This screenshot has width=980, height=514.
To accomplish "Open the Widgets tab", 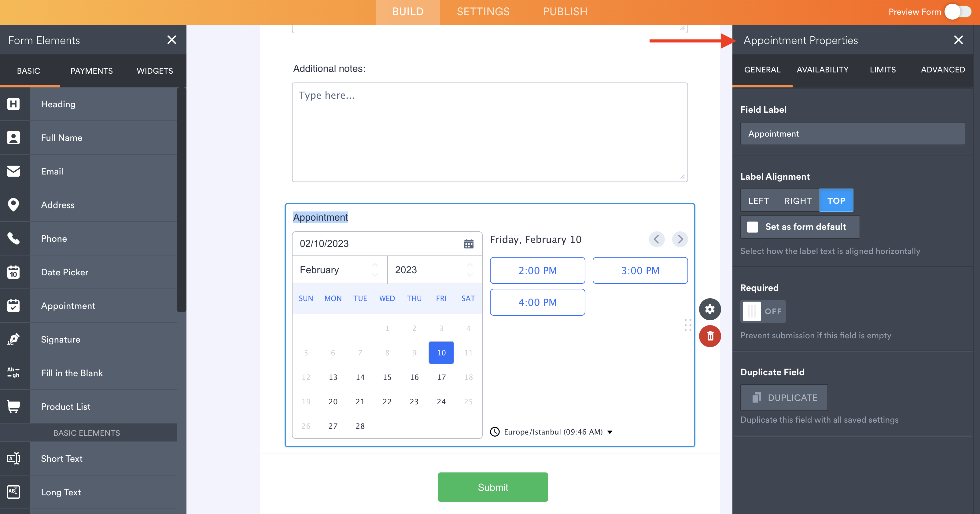I will tap(154, 71).
